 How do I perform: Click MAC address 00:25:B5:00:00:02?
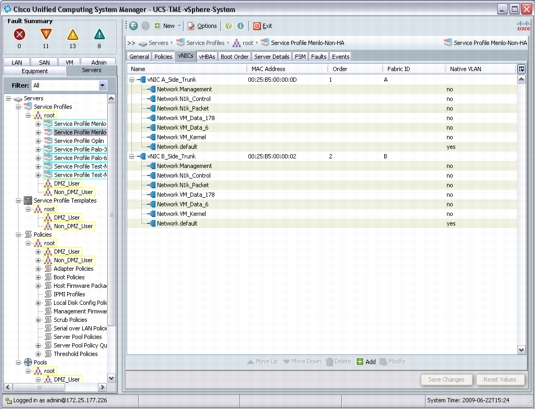pos(272,156)
